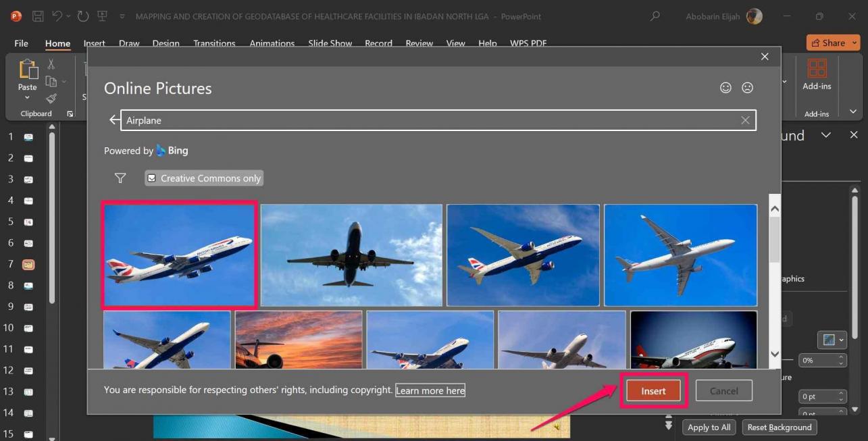This screenshot has height=441, width=868.
Task: Click the Share button
Action: coord(833,43)
